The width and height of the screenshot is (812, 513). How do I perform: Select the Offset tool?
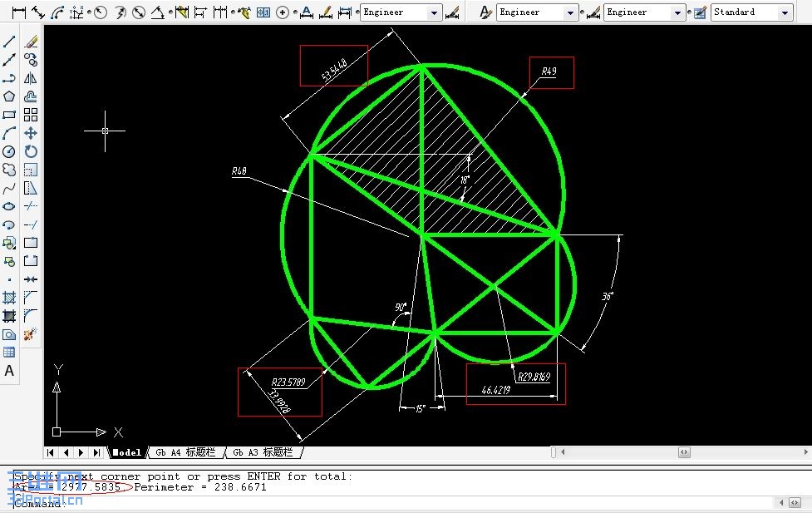point(31,96)
